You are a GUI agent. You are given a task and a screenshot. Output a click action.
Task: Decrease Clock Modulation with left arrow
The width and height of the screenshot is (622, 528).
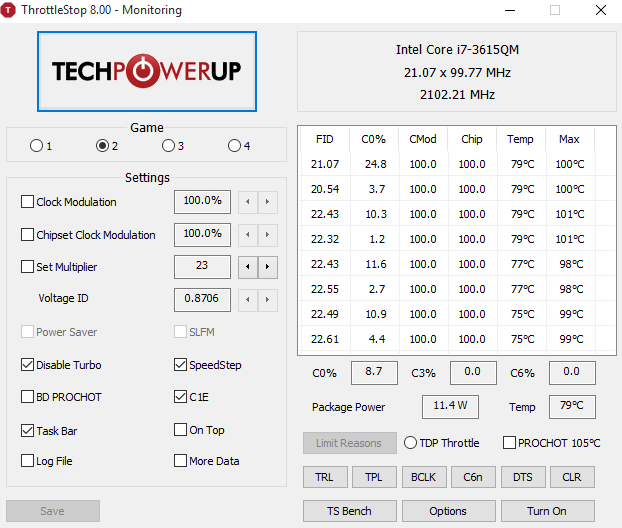click(x=248, y=202)
